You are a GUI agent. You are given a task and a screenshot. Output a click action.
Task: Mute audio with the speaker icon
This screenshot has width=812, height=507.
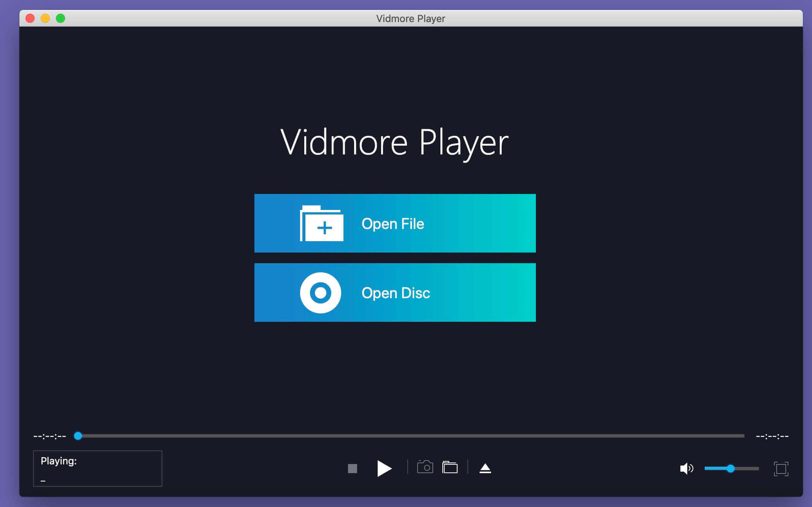pyautogui.click(x=686, y=469)
